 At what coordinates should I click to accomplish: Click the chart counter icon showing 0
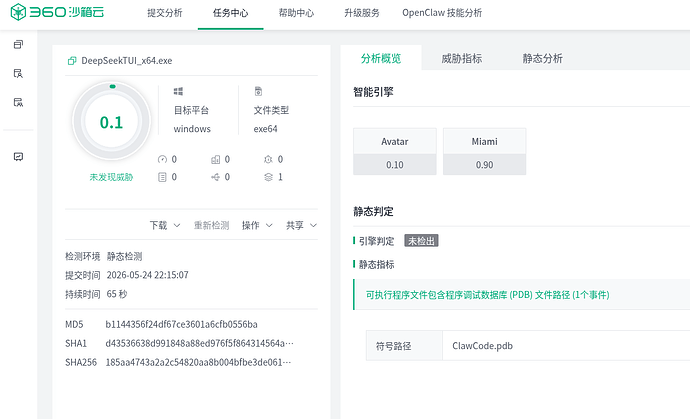click(x=215, y=159)
